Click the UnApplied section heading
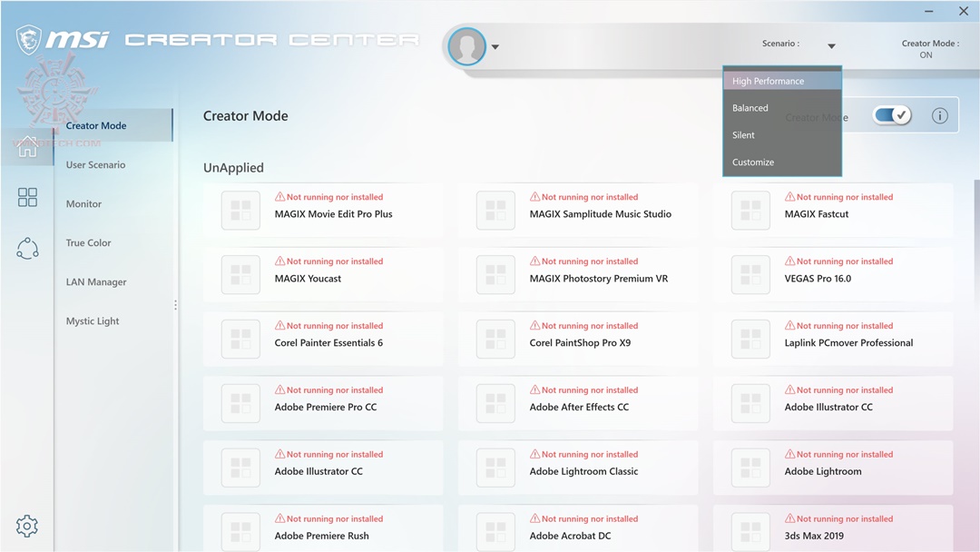This screenshot has width=980, height=552. tap(233, 168)
